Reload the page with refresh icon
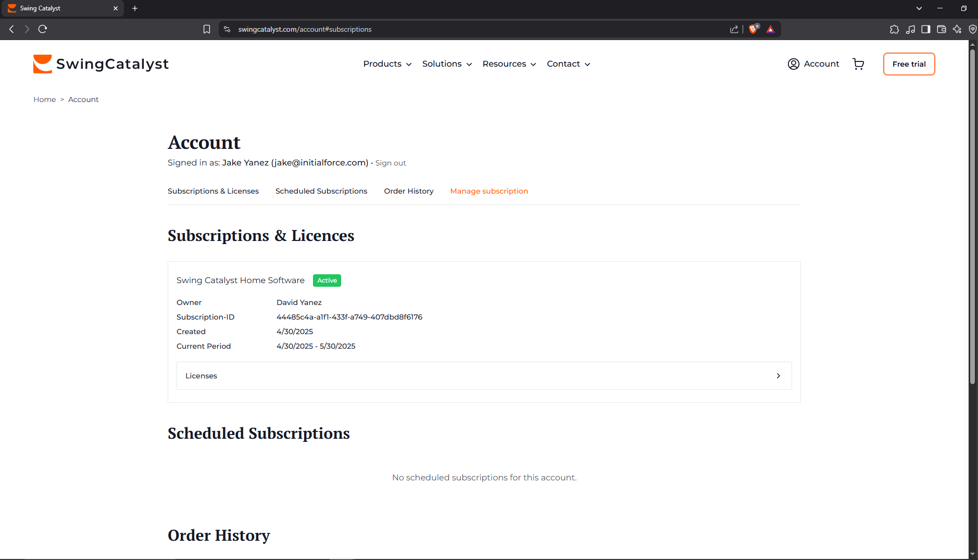The image size is (978, 560). pos(43,29)
